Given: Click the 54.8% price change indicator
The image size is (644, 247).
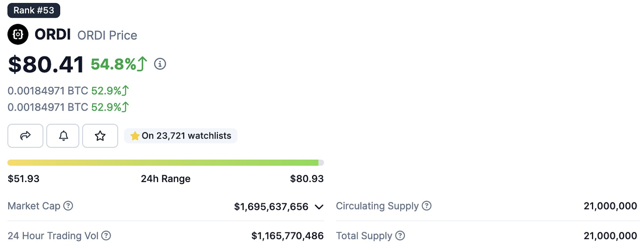Looking at the screenshot, I should (x=119, y=64).
